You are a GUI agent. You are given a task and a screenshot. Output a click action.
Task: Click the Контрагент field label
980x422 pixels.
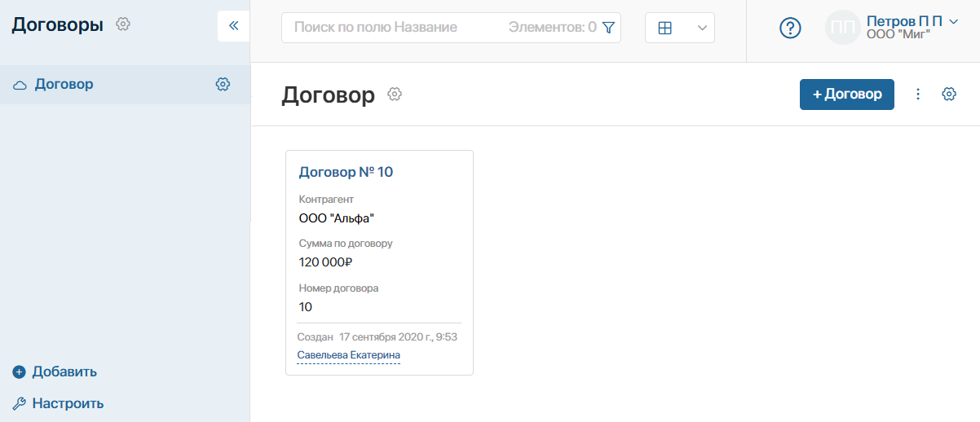(x=327, y=200)
